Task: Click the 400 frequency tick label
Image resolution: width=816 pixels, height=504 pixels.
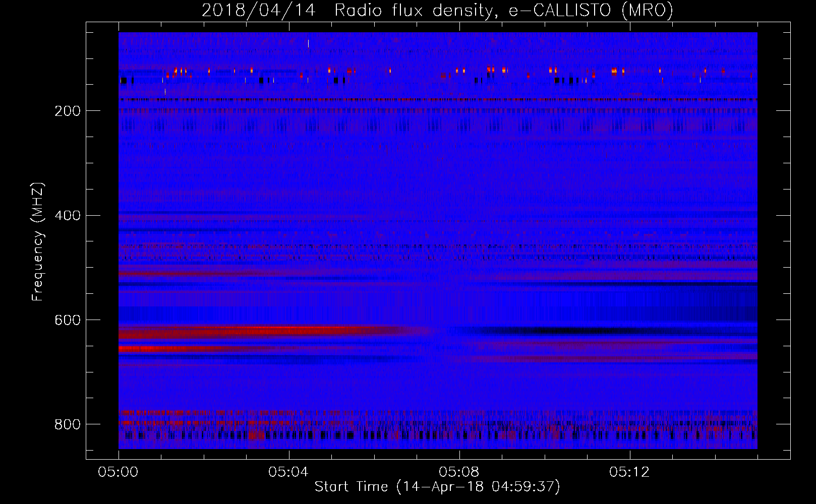Action: click(x=68, y=216)
